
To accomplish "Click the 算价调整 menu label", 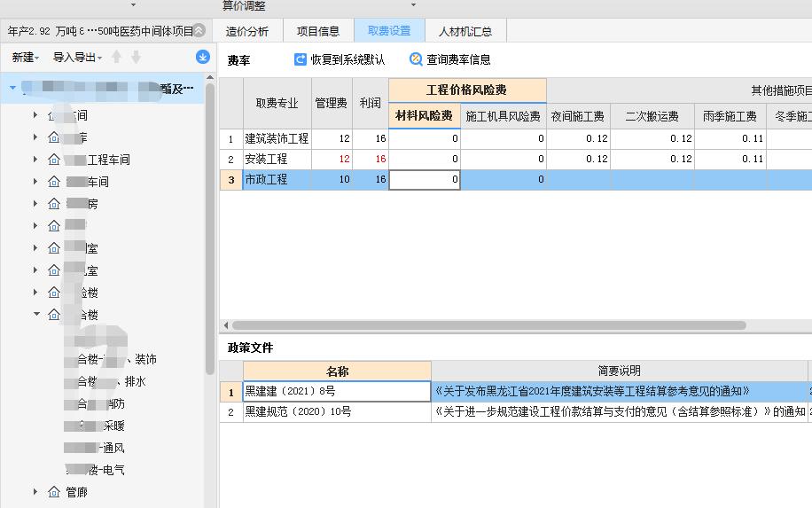I will coord(244,5).
